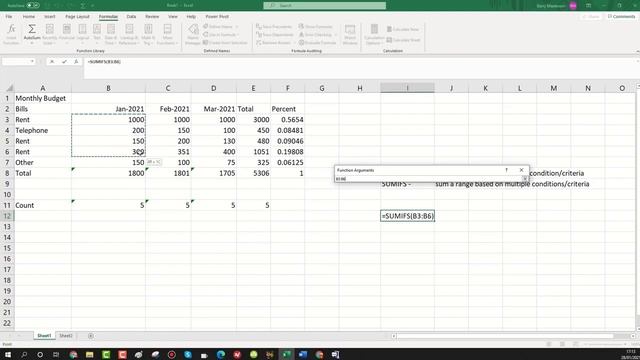Image resolution: width=640 pixels, height=360 pixels.
Task: Select column header G
Action: tap(322, 88)
